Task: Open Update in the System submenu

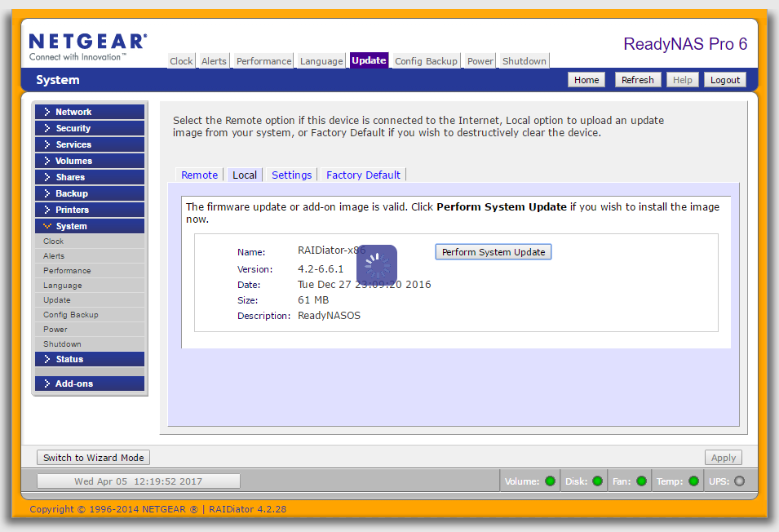Action: [90, 300]
